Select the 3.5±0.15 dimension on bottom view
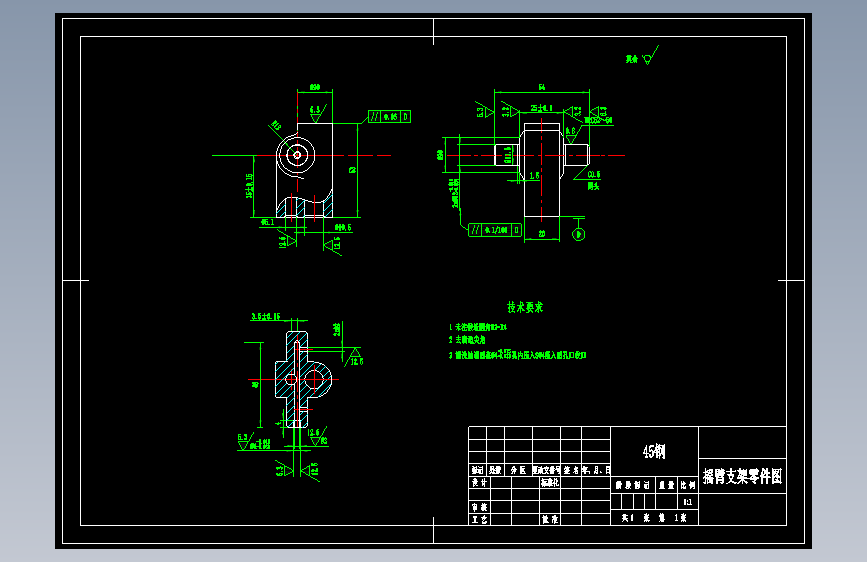The height and width of the screenshot is (562, 867). click(266, 316)
